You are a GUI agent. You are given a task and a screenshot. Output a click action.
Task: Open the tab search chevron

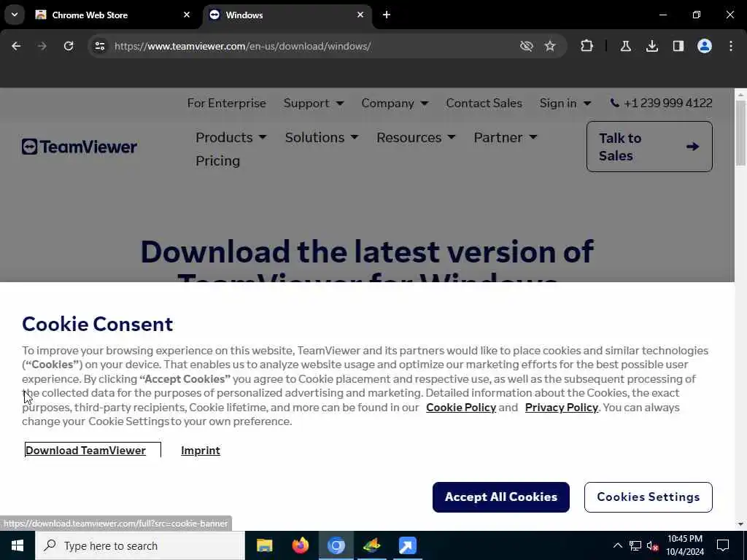click(x=15, y=15)
